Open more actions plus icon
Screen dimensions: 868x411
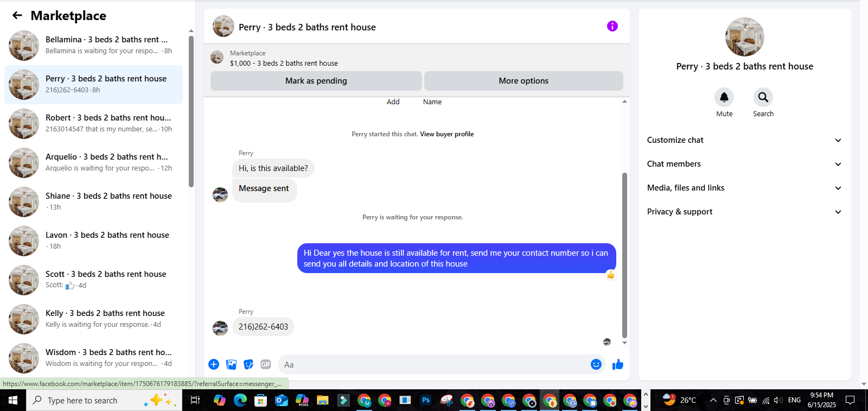point(214,364)
